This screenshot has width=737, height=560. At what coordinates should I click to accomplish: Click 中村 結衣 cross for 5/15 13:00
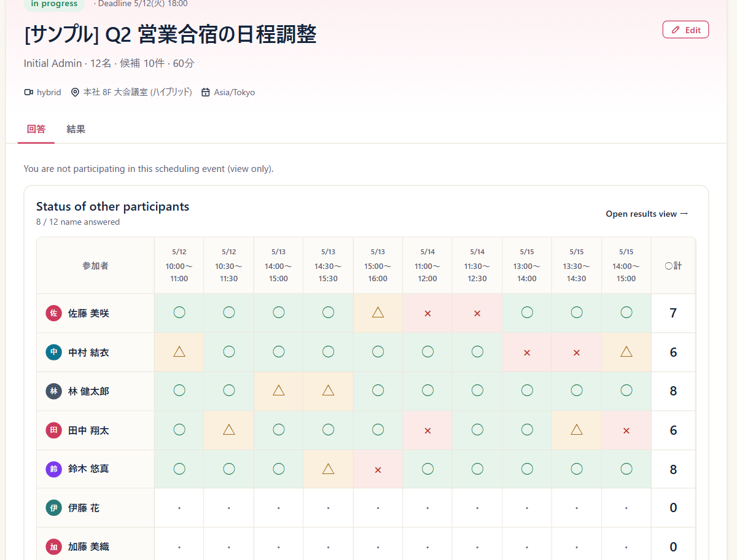coord(527,352)
